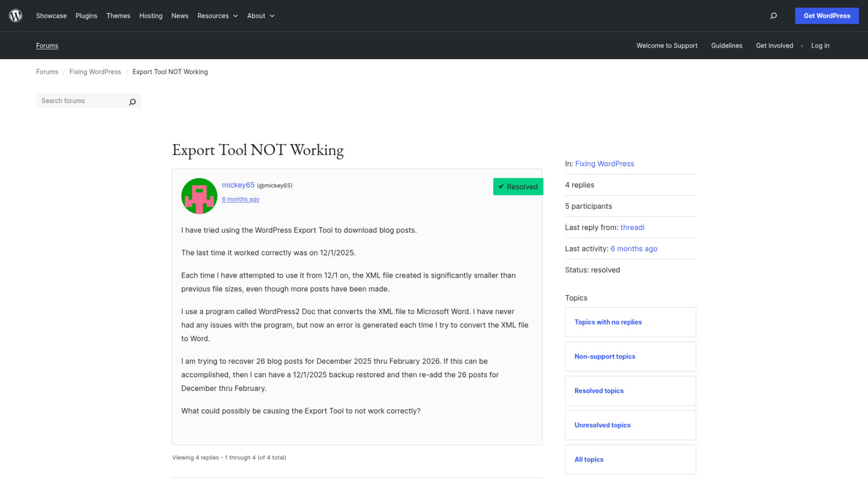Open the Themes menu item
Image resolution: width=868 pixels, height=488 pixels.
[x=118, y=16]
